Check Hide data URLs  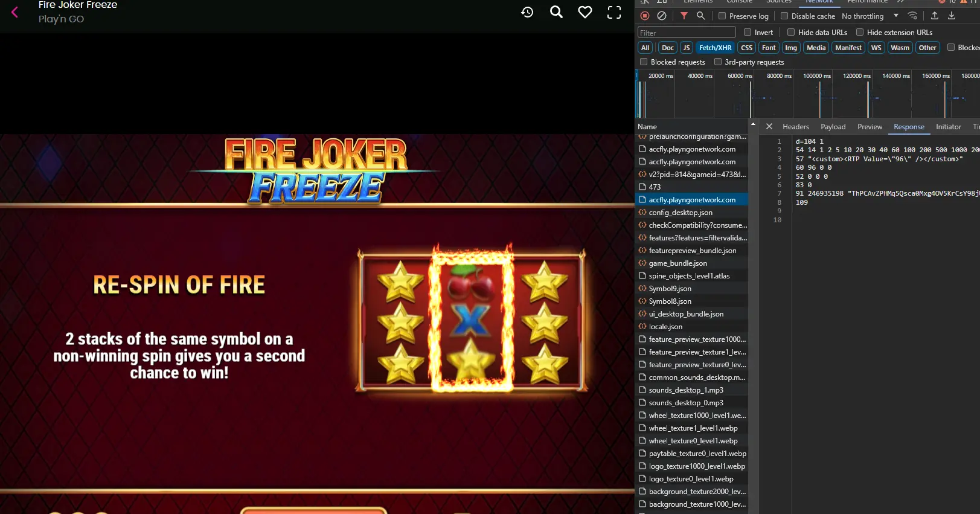(x=791, y=32)
